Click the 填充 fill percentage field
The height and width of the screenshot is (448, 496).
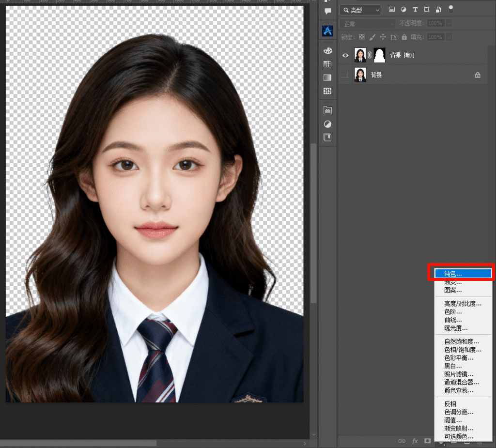pos(435,37)
